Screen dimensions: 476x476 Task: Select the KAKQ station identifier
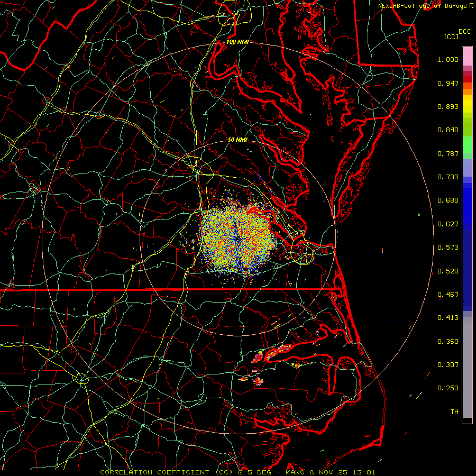point(295,472)
